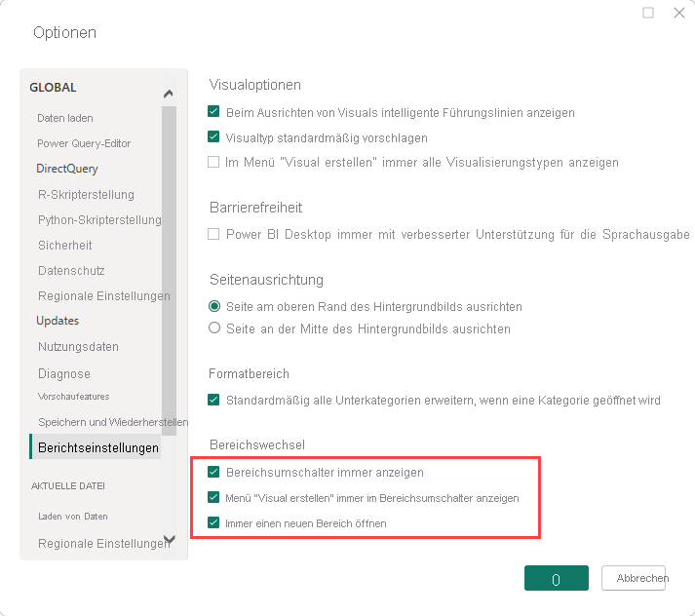Image resolution: width=695 pixels, height=616 pixels.
Task: Select 'Seite am oberen Rand' radio button
Action: [x=214, y=306]
